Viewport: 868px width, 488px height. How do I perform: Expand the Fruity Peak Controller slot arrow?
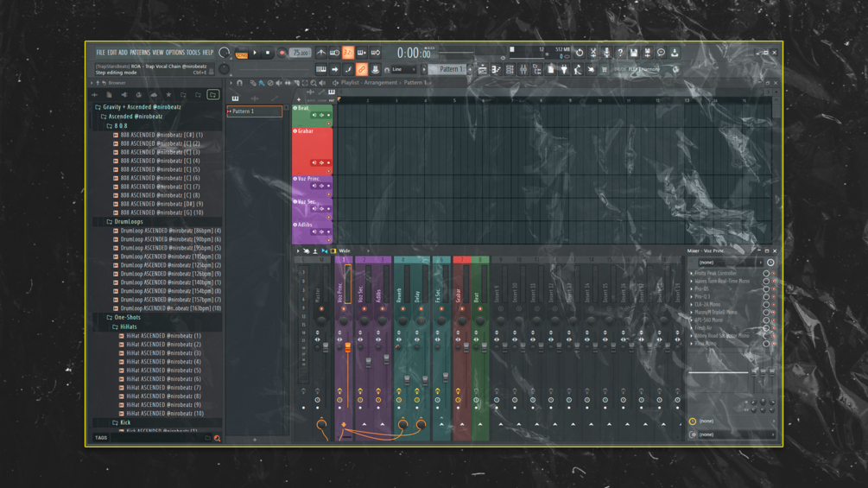pos(691,273)
